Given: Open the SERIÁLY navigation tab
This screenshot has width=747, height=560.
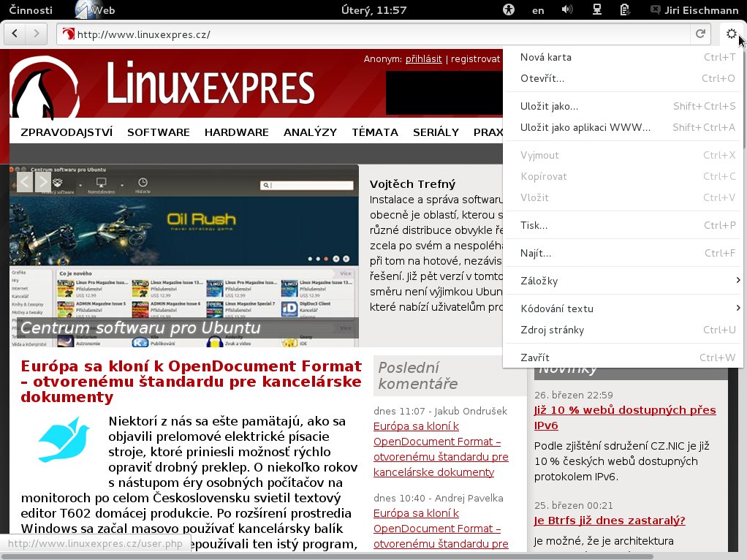Looking at the screenshot, I should click(x=436, y=132).
